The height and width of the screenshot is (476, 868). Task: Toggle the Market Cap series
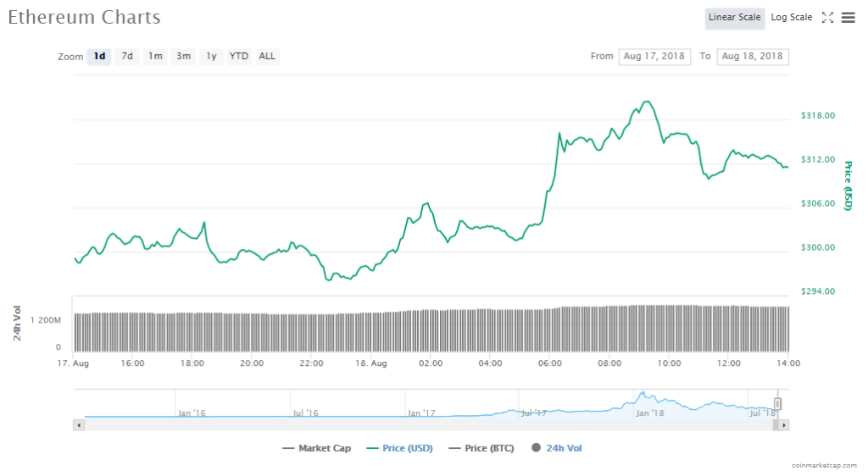point(316,448)
